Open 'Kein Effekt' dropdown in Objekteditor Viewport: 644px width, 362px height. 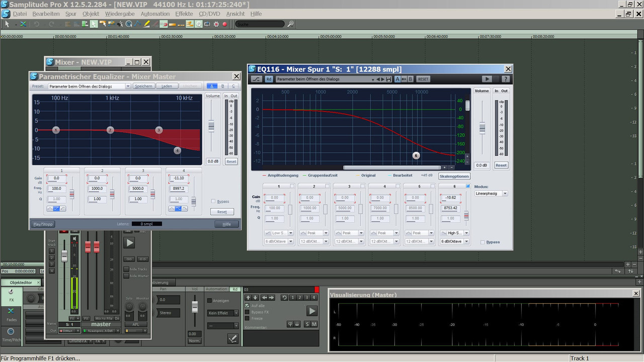pos(223,313)
